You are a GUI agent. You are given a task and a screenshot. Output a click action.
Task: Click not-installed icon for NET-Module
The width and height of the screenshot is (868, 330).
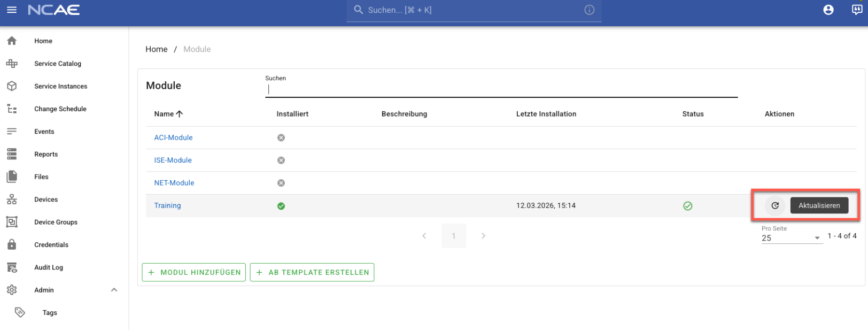click(281, 183)
